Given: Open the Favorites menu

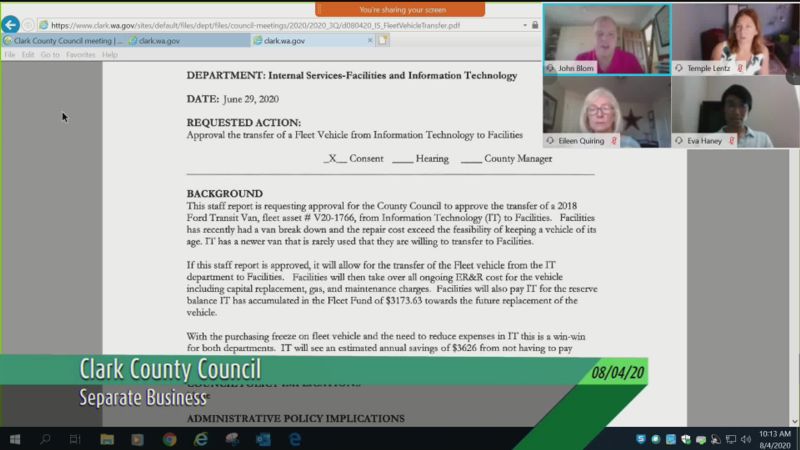Looking at the screenshot, I should coord(80,55).
